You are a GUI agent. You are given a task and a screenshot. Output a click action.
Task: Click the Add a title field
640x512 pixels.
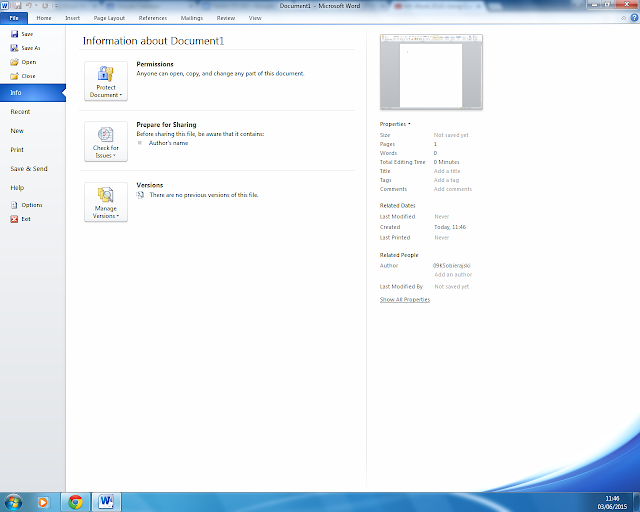[447, 171]
